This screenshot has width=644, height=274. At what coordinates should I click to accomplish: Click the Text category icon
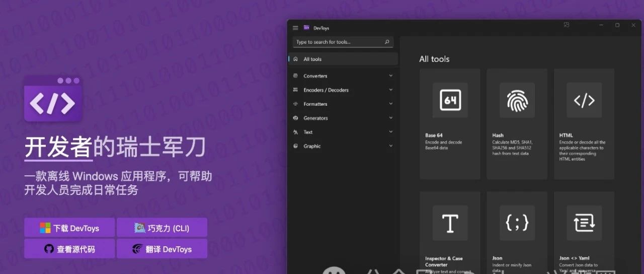[295, 132]
